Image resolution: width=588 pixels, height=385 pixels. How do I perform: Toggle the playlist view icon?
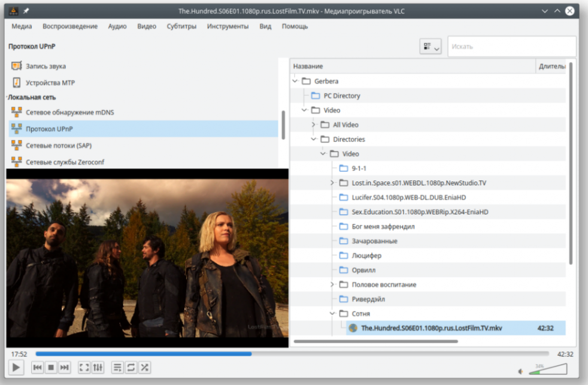tap(117, 368)
